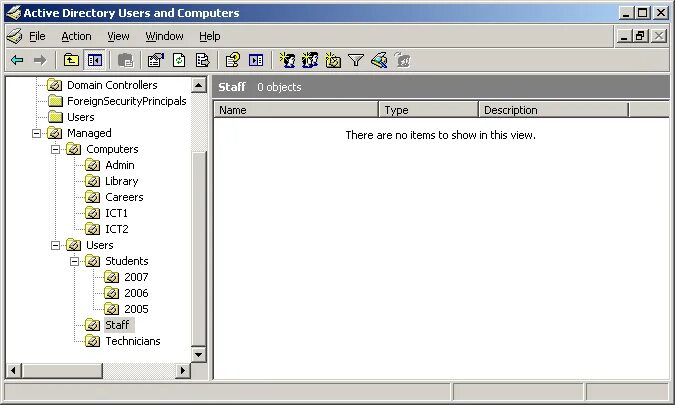
Task: Select ForeignSecurityPrincipals container
Action: click(x=127, y=101)
